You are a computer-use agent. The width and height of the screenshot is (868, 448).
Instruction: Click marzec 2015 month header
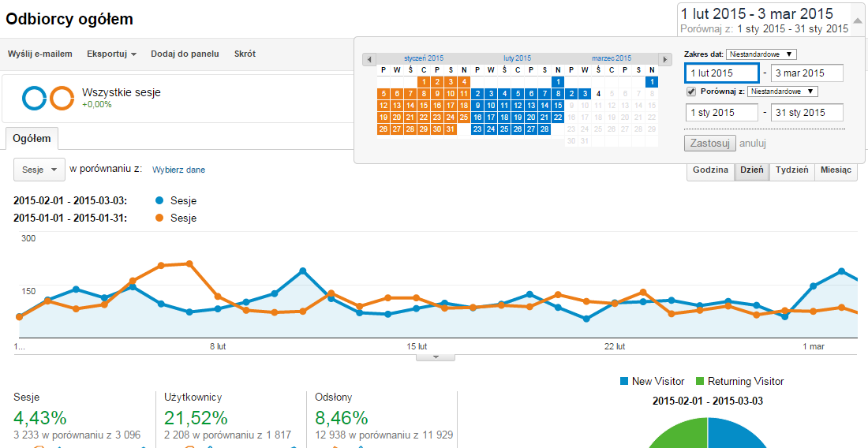(612, 58)
